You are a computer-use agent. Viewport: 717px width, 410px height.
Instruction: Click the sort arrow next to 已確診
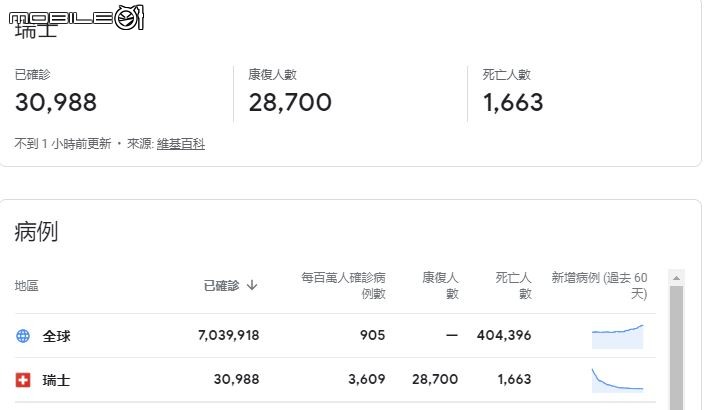pyautogui.click(x=252, y=285)
